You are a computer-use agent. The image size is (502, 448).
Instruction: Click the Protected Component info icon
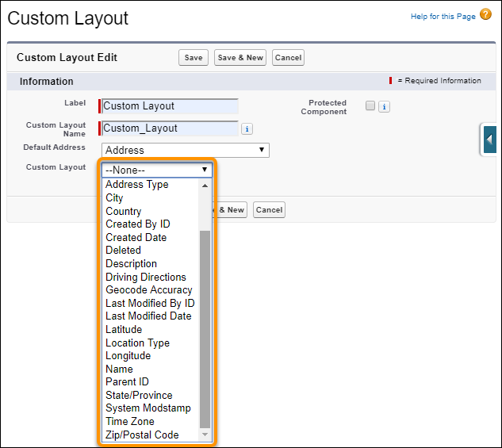tap(384, 106)
